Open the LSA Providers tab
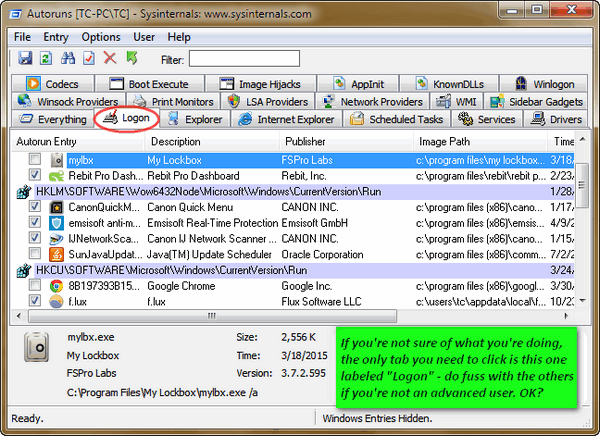 coord(267,101)
